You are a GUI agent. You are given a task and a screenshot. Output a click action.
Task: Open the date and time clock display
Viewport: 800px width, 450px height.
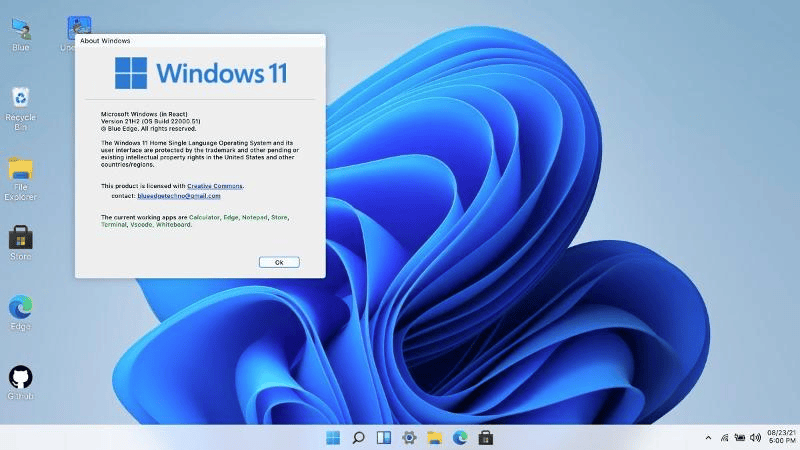780,438
